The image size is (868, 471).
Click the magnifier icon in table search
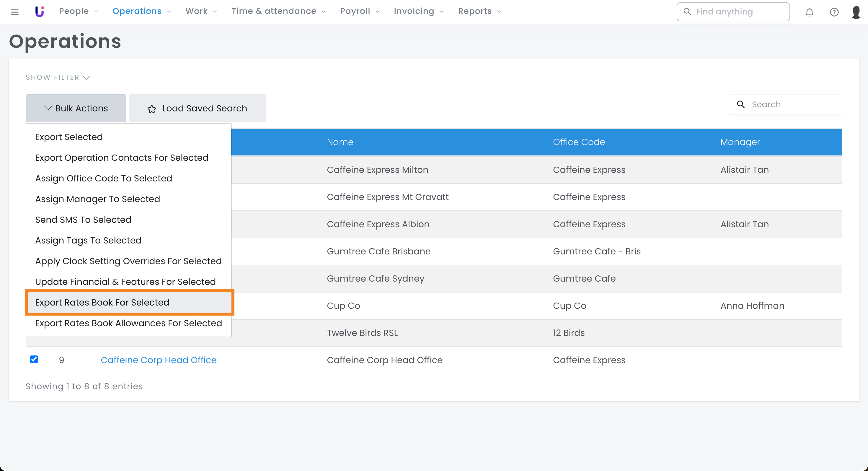pos(741,105)
